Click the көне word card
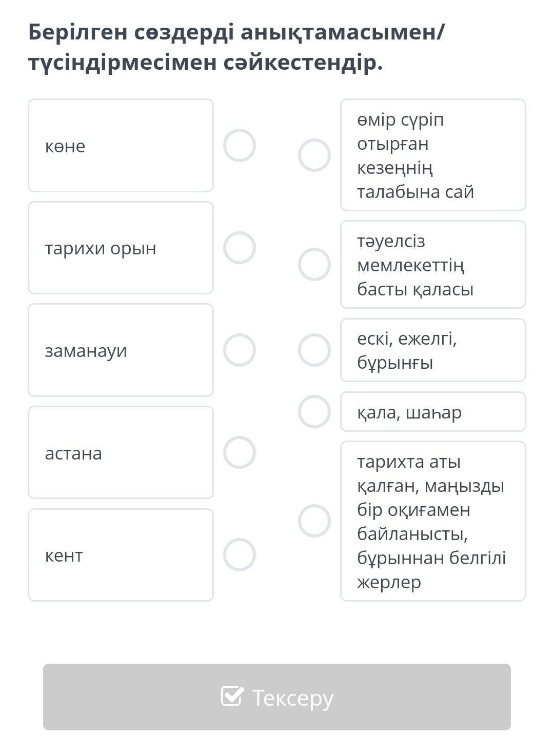Screen dimensions: 554x756 [121, 146]
